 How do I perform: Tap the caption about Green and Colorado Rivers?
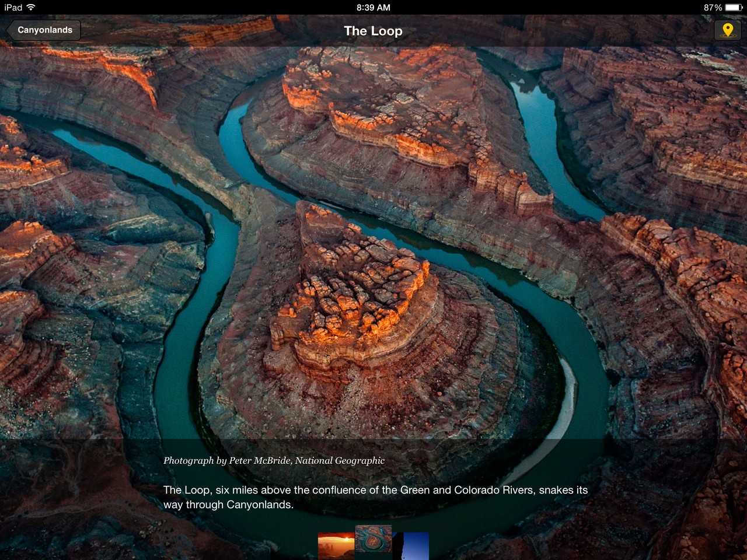(375, 497)
